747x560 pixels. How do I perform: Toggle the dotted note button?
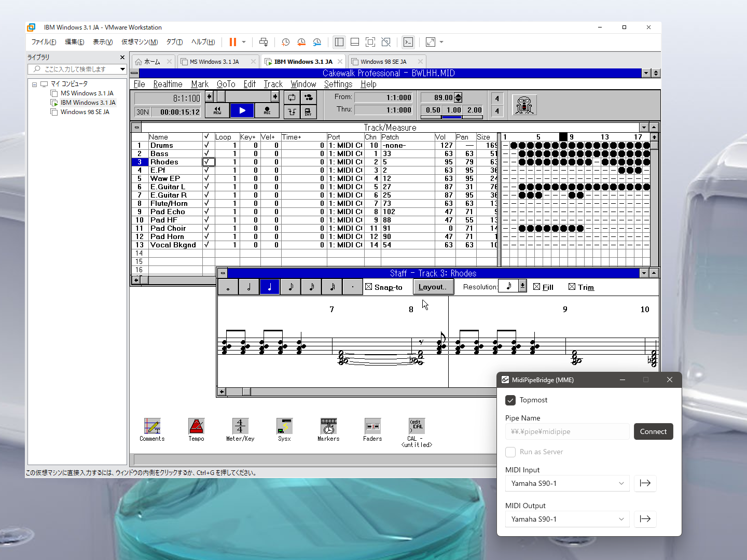353,287
